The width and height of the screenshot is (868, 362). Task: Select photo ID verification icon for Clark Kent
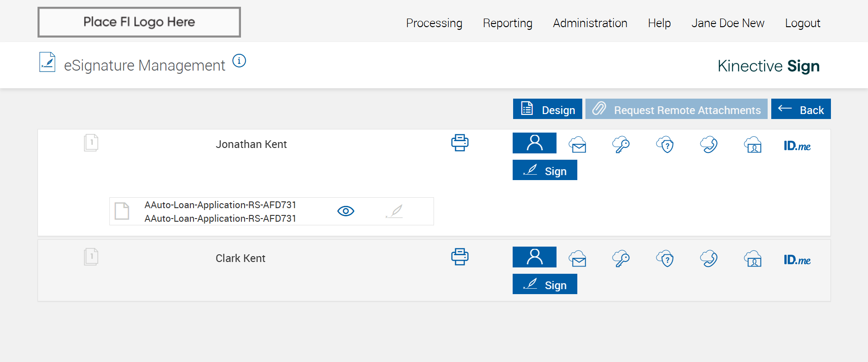point(753,259)
